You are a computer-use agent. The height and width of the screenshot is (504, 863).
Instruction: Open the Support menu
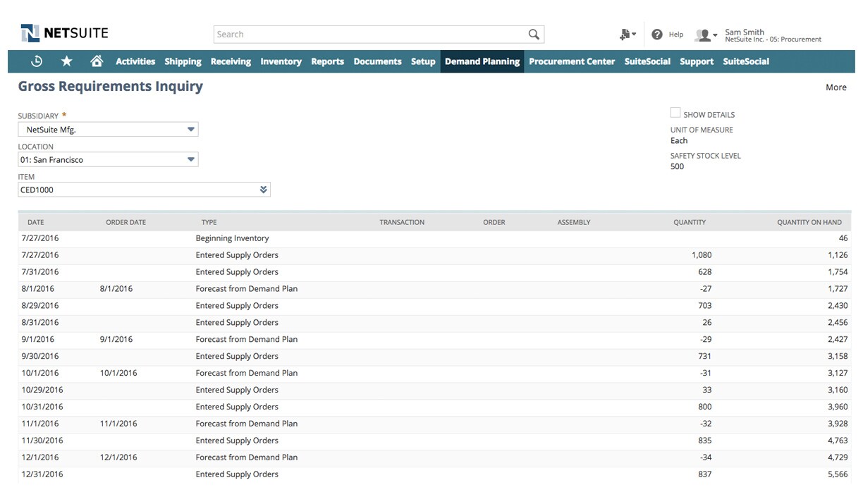697,61
